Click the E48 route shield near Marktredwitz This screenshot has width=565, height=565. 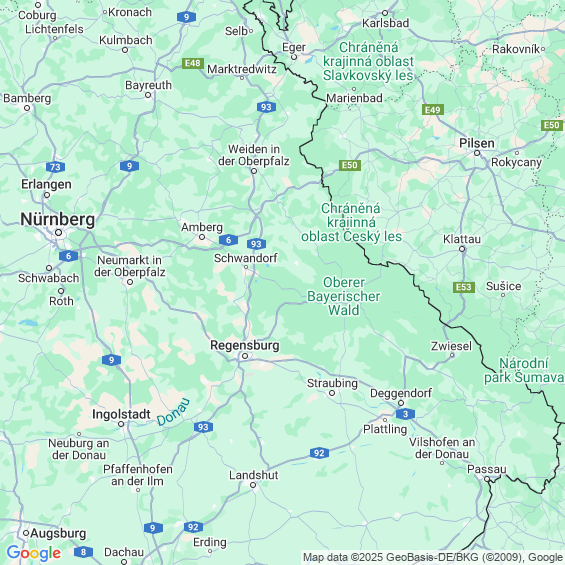[x=193, y=63]
